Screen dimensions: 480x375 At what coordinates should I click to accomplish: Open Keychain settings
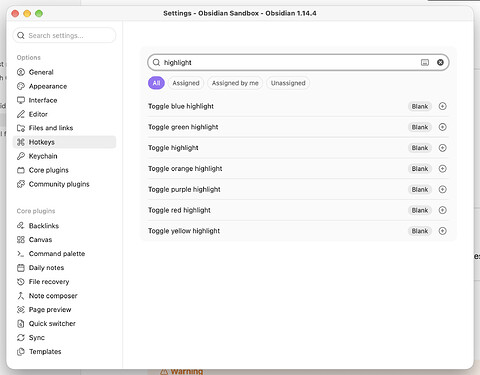(x=64, y=156)
